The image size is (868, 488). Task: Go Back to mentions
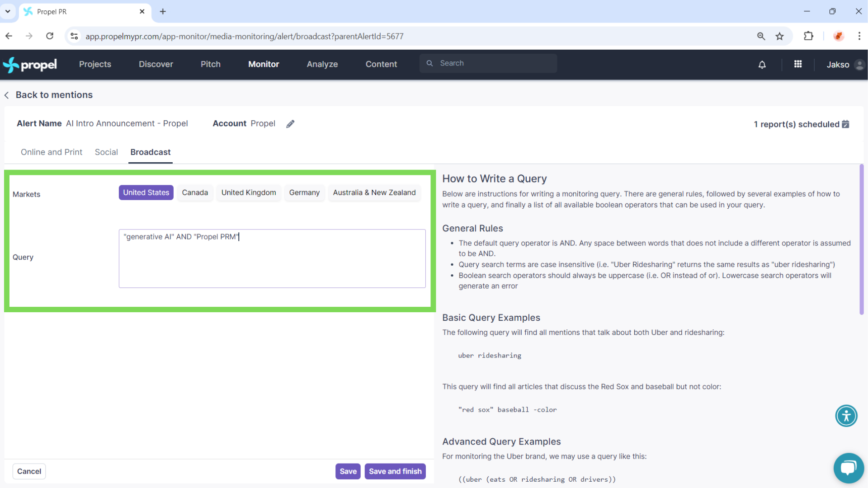tap(54, 95)
